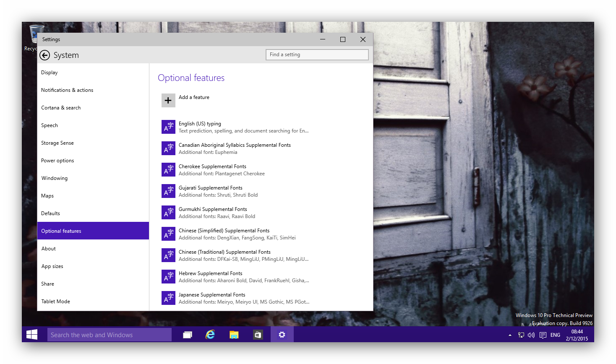Click the Chinese (Simplified) Supplemental Fonts icon
The width and height of the screenshot is (616, 364).
click(x=168, y=234)
